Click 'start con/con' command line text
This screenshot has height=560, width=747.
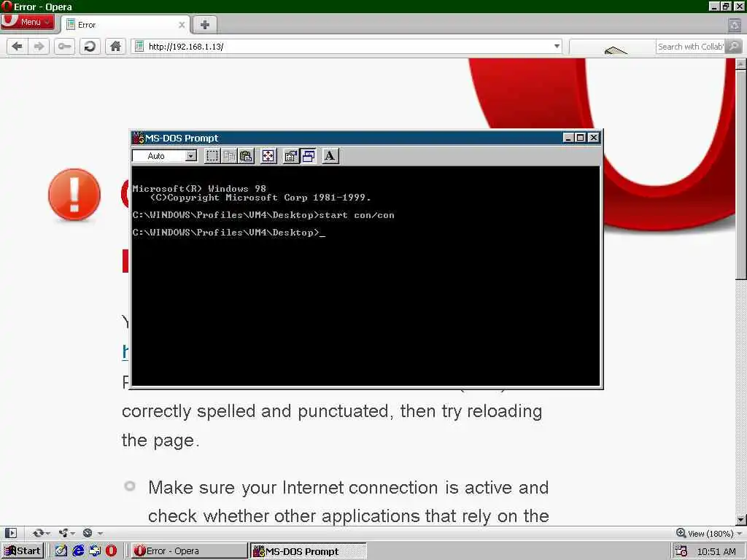pos(356,215)
